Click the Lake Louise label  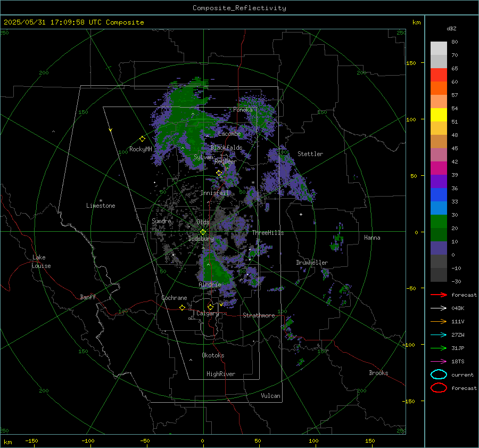coord(41,262)
